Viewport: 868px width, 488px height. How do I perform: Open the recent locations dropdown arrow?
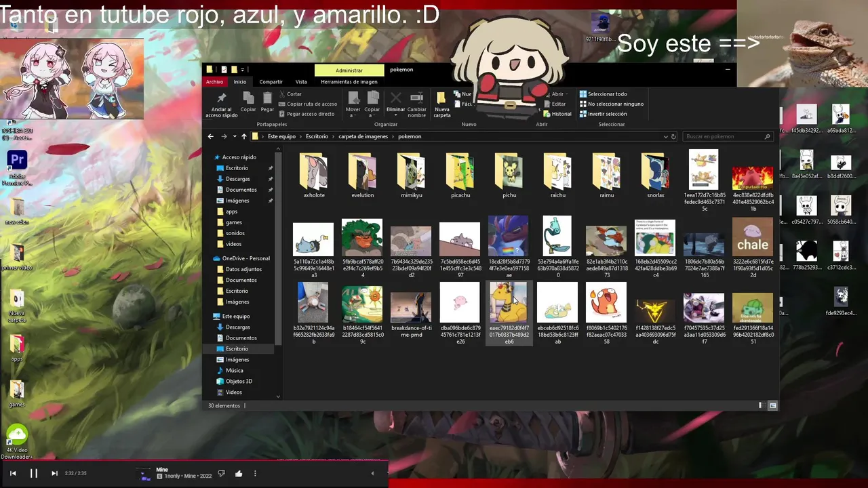pos(235,137)
